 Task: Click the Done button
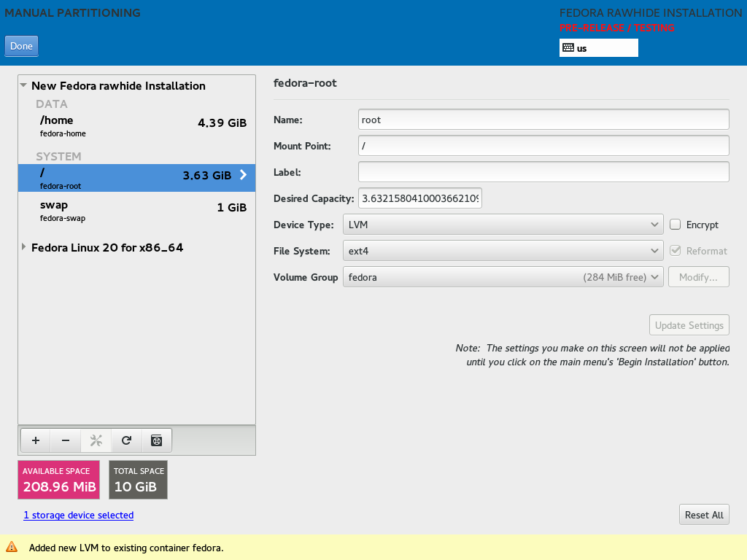[21, 46]
